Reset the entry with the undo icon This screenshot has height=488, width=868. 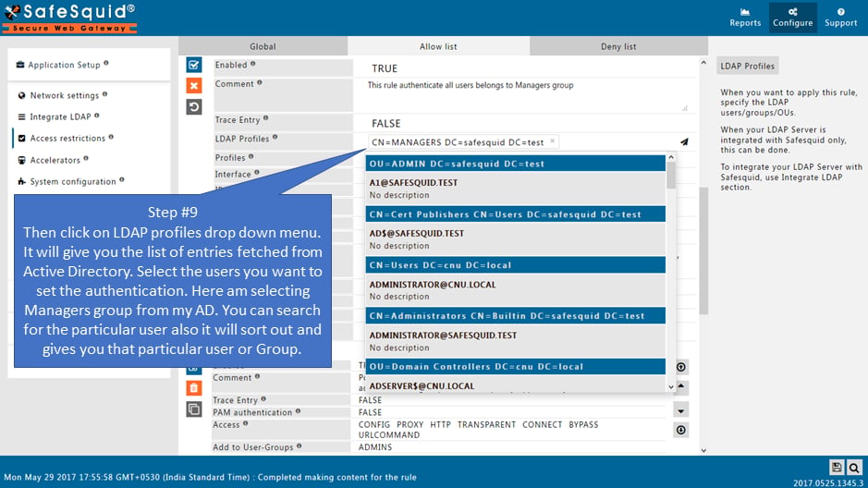tap(194, 107)
